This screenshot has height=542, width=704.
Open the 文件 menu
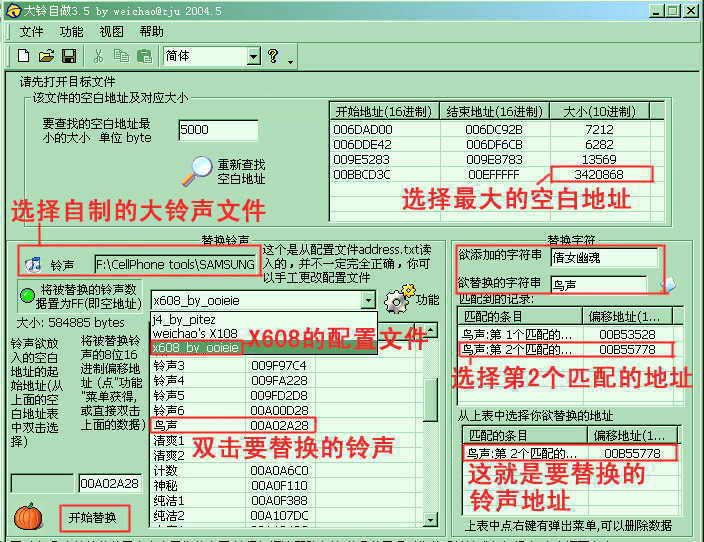[31, 31]
